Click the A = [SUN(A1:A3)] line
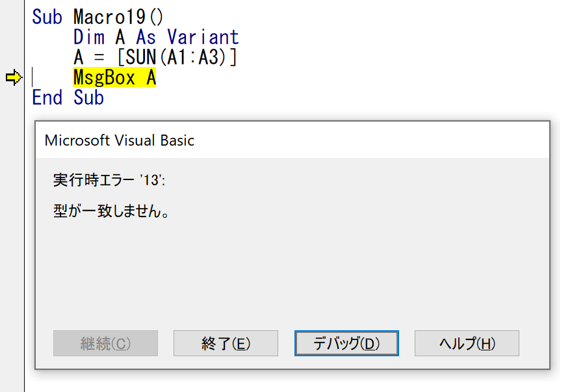 [155, 57]
